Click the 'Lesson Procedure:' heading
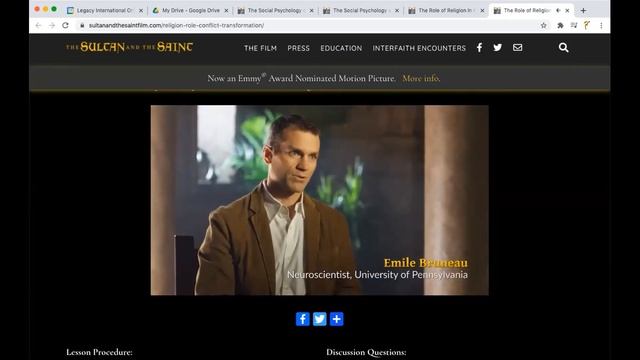This screenshot has height=360, width=640. point(99,352)
